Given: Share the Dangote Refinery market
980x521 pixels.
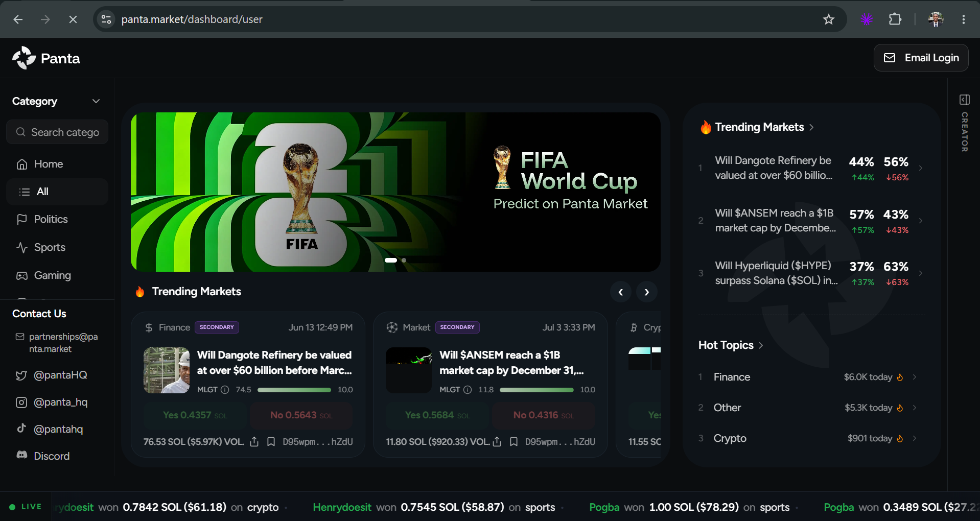Looking at the screenshot, I should (x=254, y=441).
